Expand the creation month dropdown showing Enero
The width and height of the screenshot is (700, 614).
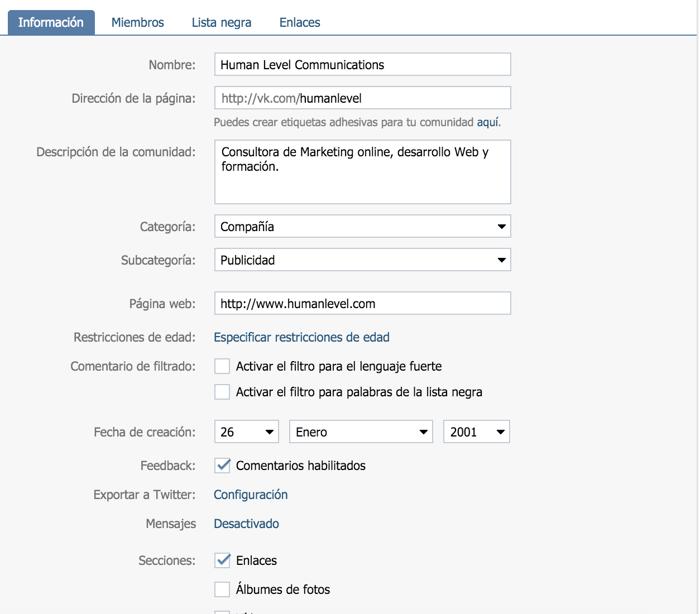point(361,432)
